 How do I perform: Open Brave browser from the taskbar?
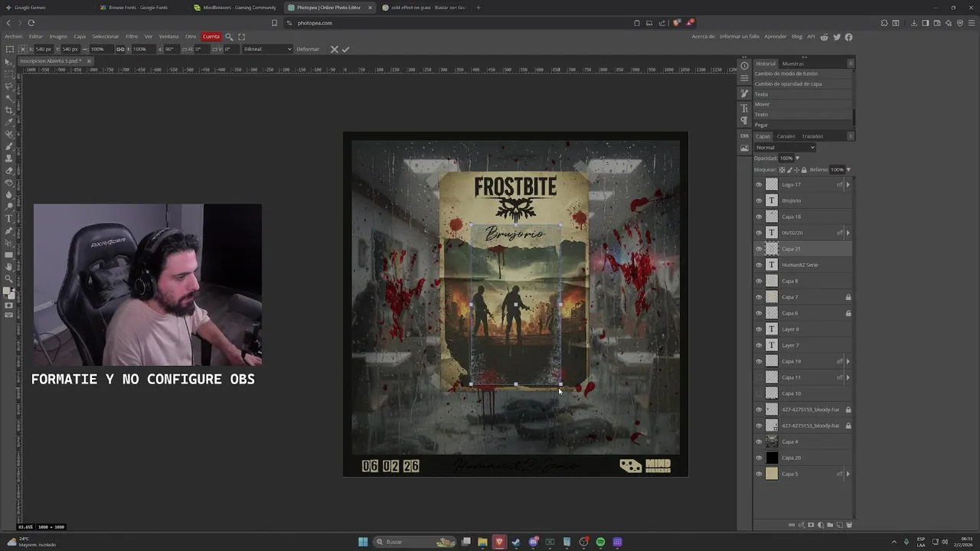pyautogui.click(x=499, y=542)
